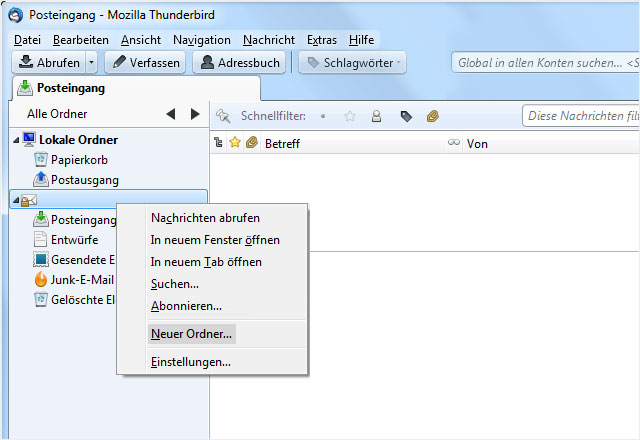Expand the Abrufen dropdown arrow

point(91,62)
